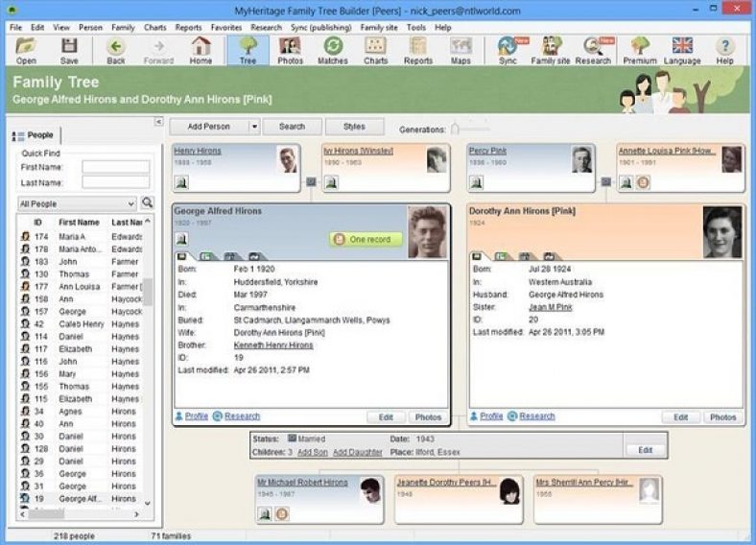Click the orange record icon on Annette Louisa Pink card
The image size is (756, 545).
pos(643,183)
